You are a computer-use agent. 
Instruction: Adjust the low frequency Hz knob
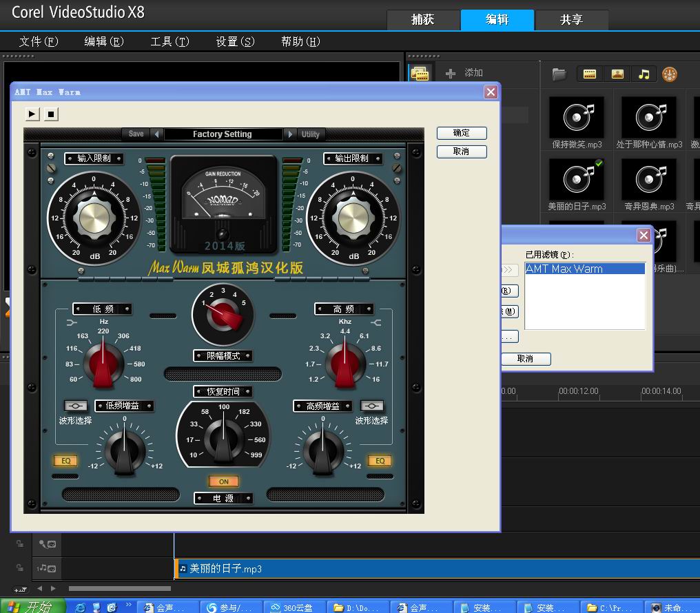(x=103, y=364)
